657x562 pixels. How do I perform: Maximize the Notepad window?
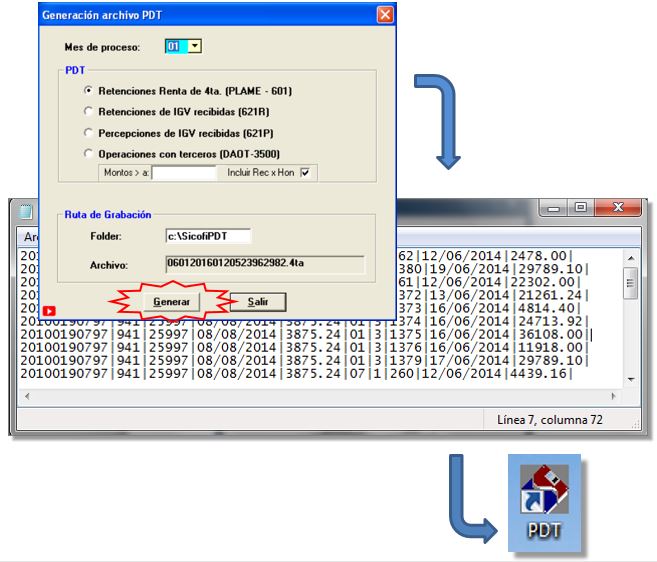[x=581, y=208]
